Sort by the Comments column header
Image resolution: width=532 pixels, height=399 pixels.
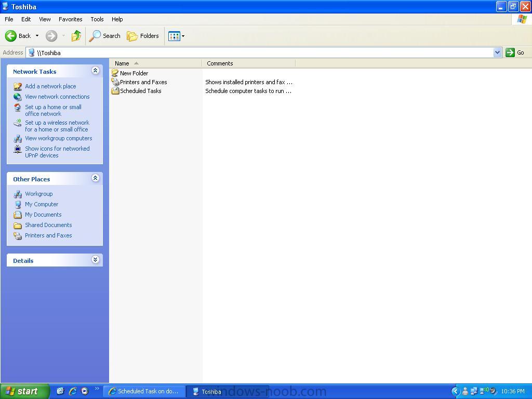[248, 63]
